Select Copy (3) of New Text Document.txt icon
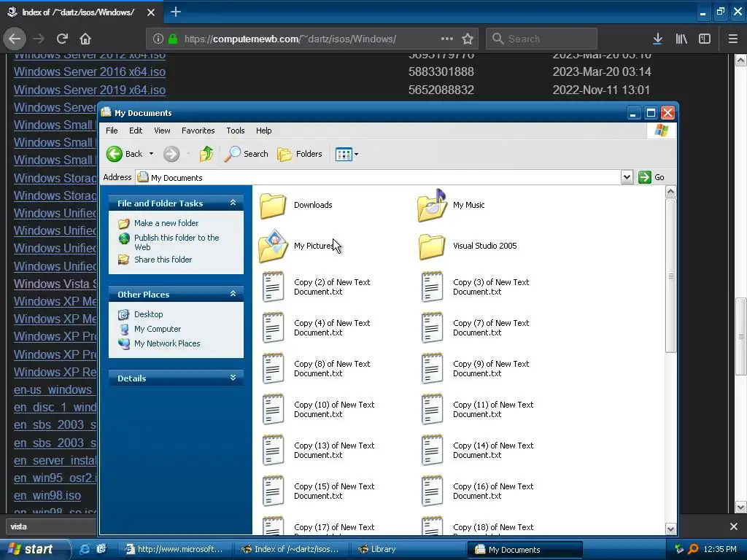The width and height of the screenshot is (747, 560). [432, 287]
